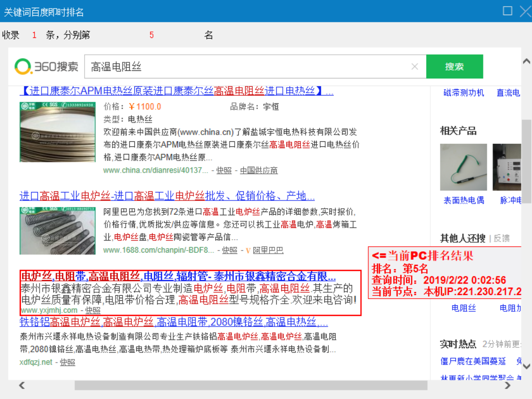Screen dimensions: 532x399
Task: Click the green 搜索 button
Action: (454, 66)
